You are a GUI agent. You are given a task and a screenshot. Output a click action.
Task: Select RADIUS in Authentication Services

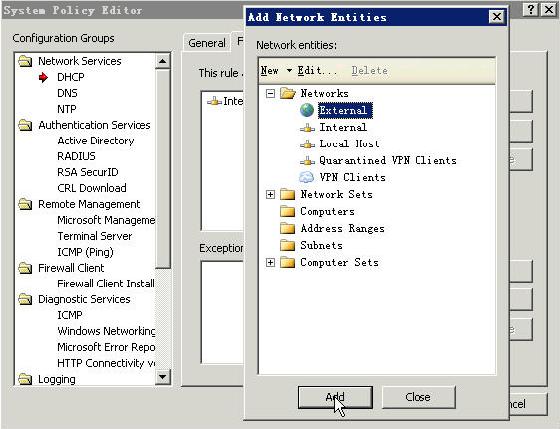(76, 156)
